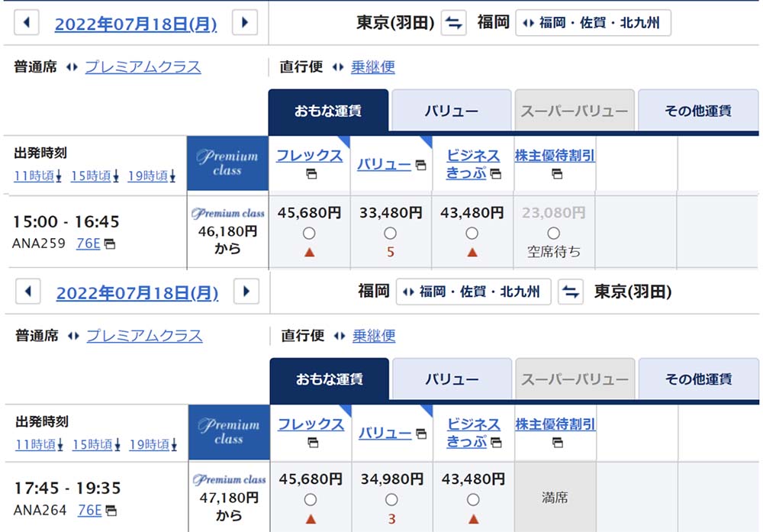
Task: Open バリュー tab in bottom section
Action: pos(452,379)
